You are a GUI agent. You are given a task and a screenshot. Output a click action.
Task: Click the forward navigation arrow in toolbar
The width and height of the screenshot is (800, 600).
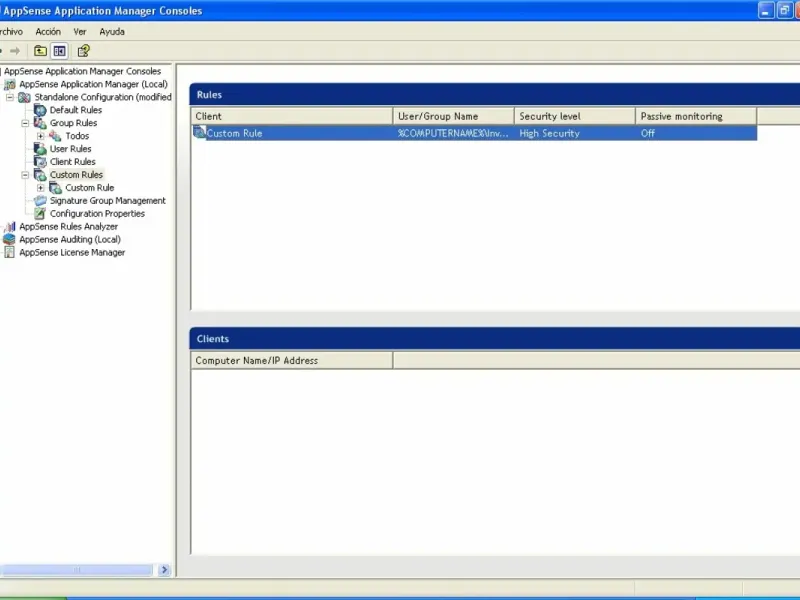click(15, 51)
